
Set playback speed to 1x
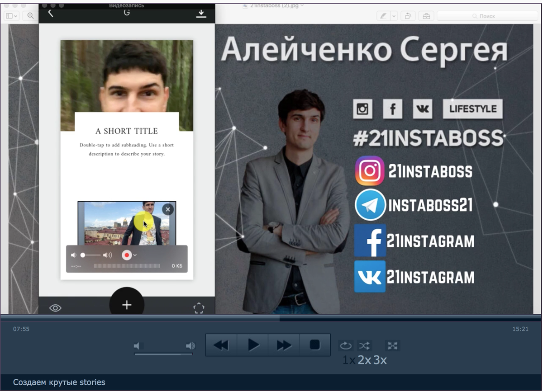point(348,360)
